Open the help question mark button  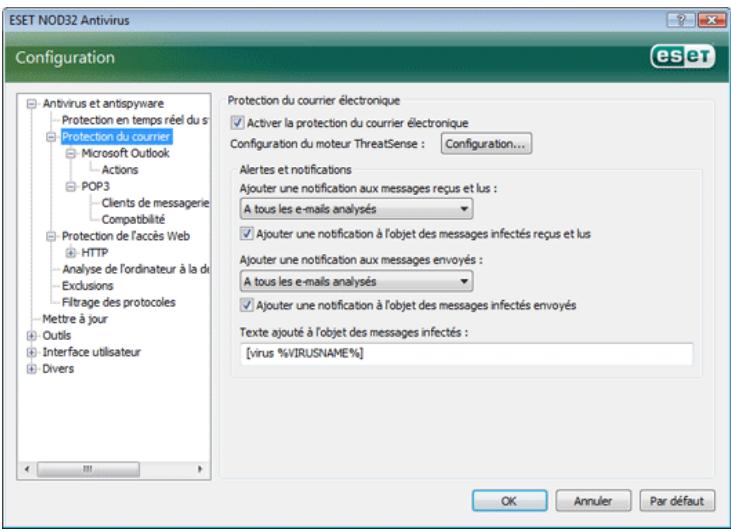click(x=681, y=20)
